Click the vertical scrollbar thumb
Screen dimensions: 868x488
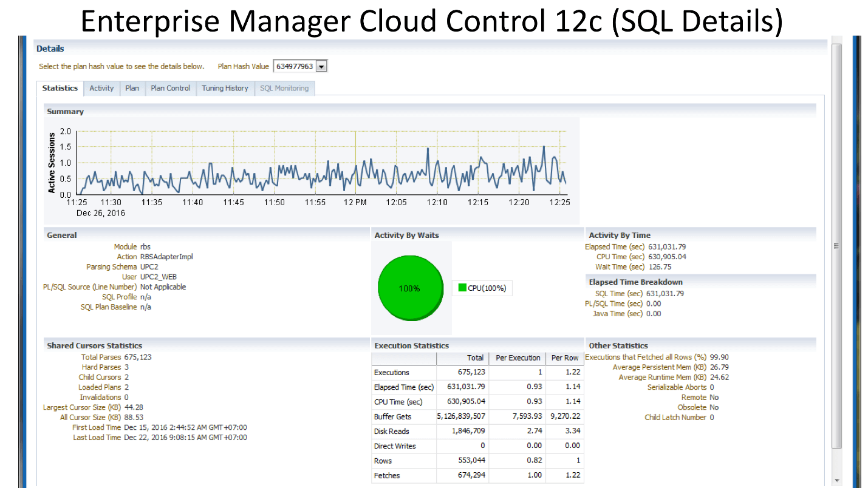point(837,246)
